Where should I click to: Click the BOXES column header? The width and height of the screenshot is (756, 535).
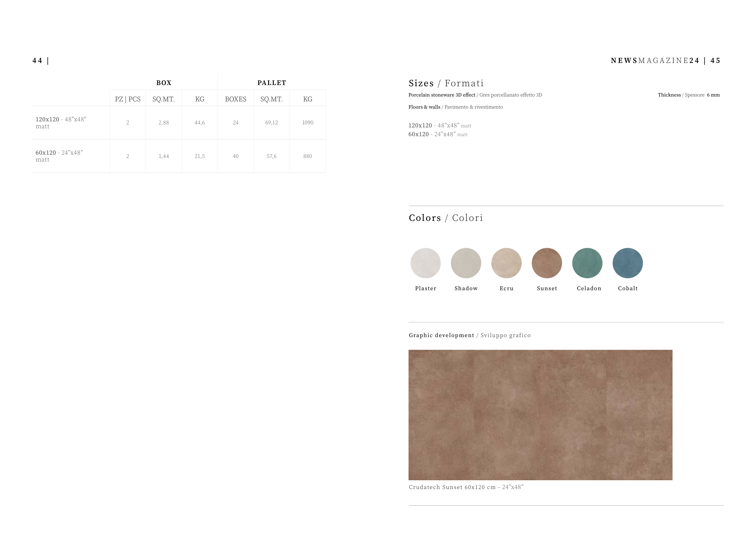236,99
